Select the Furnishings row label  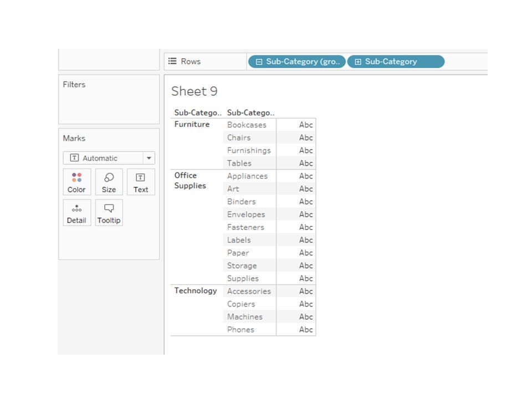pyautogui.click(x=249, y=150)
